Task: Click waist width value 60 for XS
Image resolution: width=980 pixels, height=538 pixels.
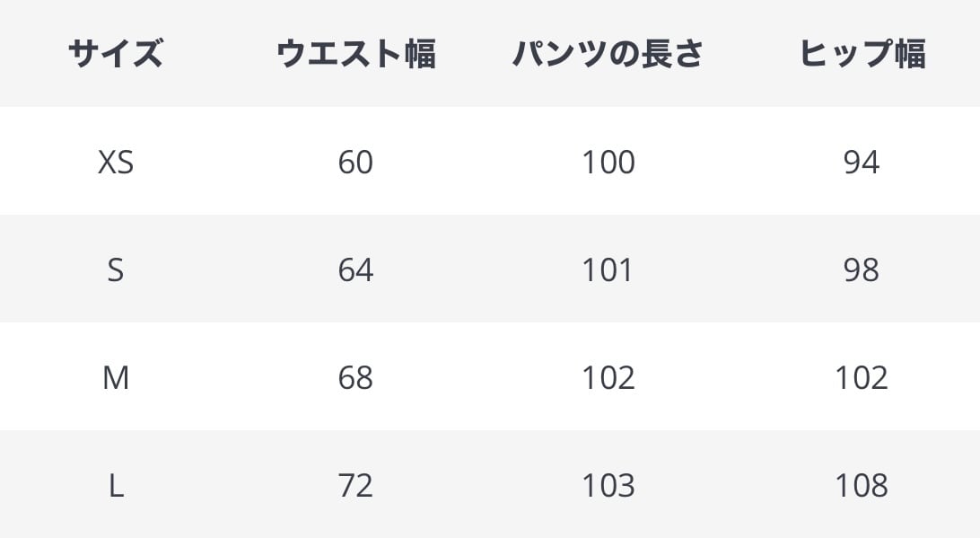Action: coord(355,163)
